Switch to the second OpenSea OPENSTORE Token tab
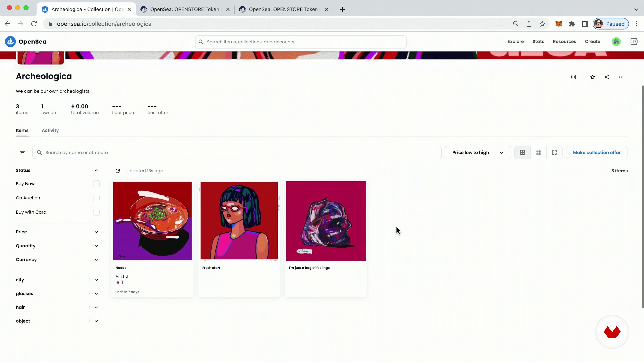This screenshot has height=362, width=644. [x=185, y=9]
